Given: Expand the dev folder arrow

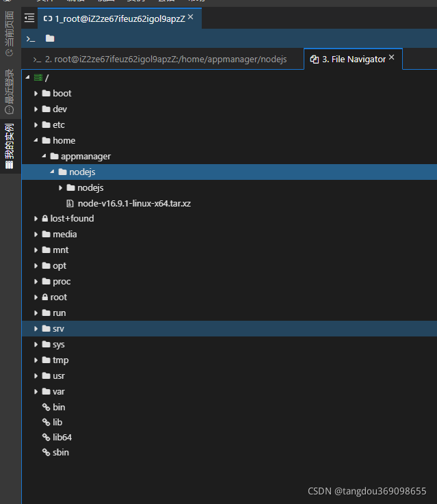Looking at the screenshot, I should [36, 109].
